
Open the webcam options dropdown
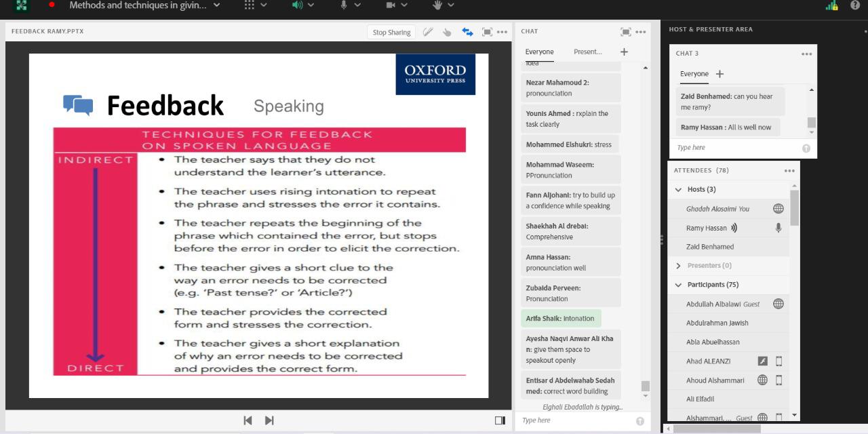[397, 5]
